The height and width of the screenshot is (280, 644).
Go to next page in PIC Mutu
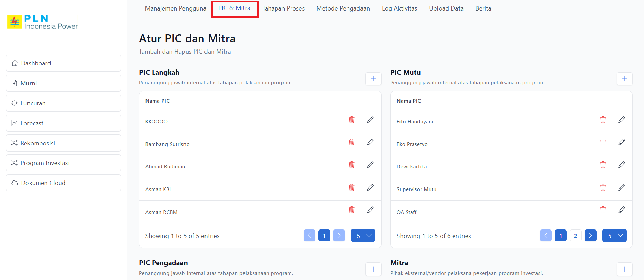590,236
